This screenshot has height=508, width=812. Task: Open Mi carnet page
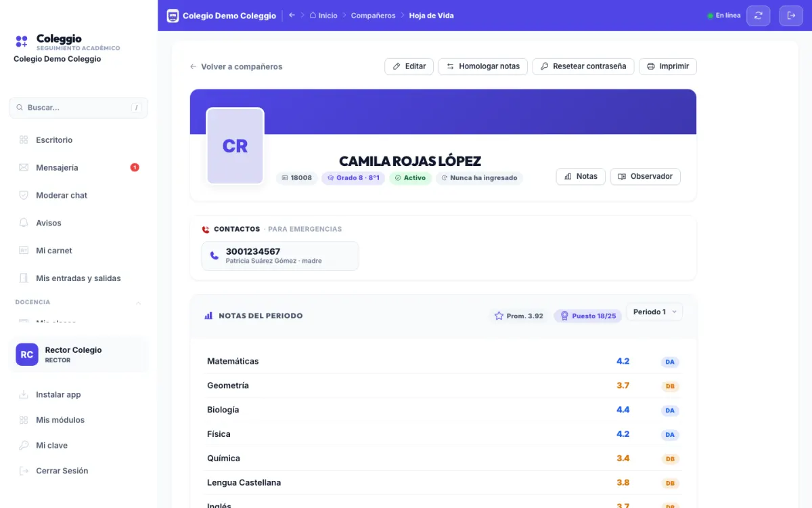(x=78, y=251)
